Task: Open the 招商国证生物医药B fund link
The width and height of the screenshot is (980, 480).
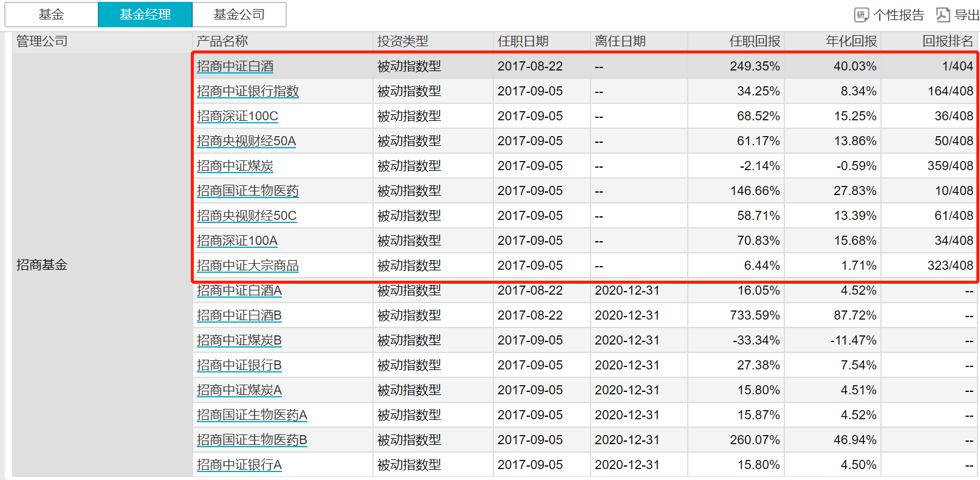Action: pyautogui.click(x=252, y=440)
